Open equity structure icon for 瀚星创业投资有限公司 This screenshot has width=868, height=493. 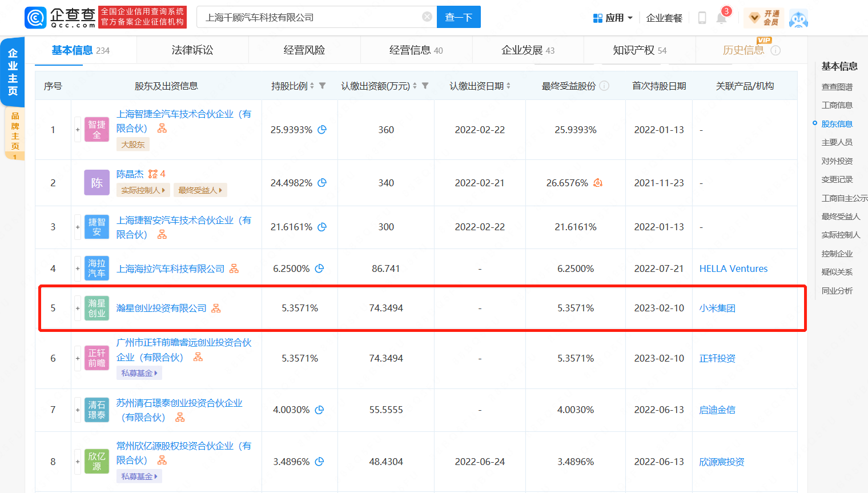pyautogui.click(x=216, y=308)
